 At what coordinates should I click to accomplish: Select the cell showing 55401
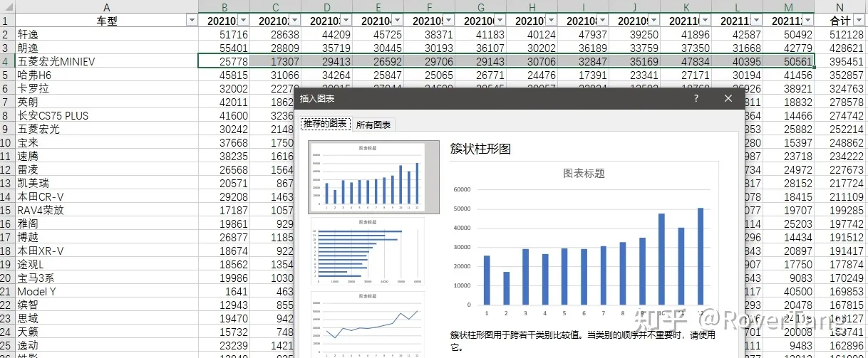[224, 48]
